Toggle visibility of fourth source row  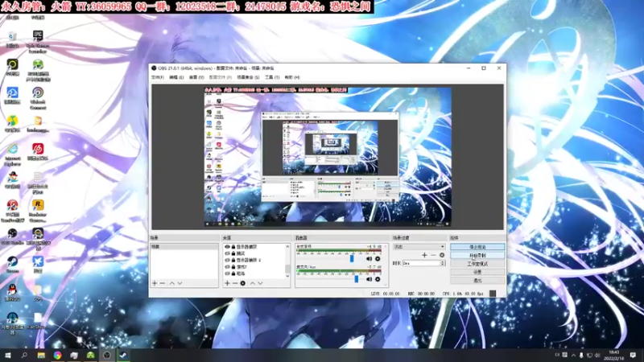pos(227,266)
